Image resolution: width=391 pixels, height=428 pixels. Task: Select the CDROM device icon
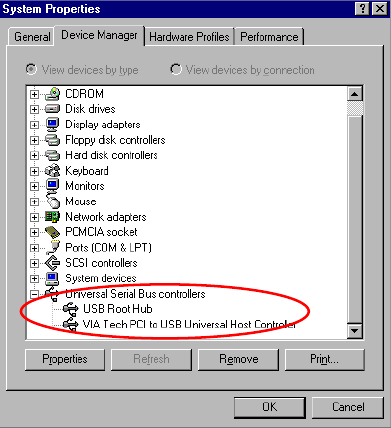pyautogui.click(x=52, y=94)
